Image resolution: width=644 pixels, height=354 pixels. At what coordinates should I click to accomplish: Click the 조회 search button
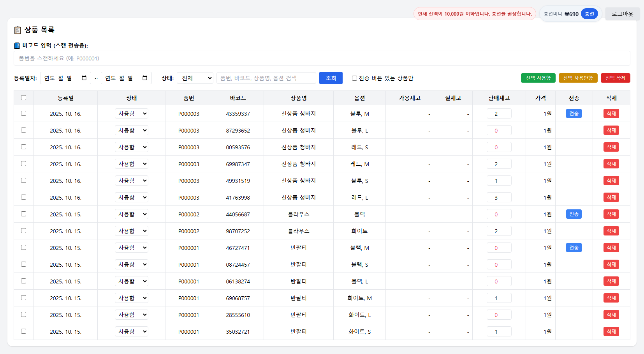tap(331, 78)
